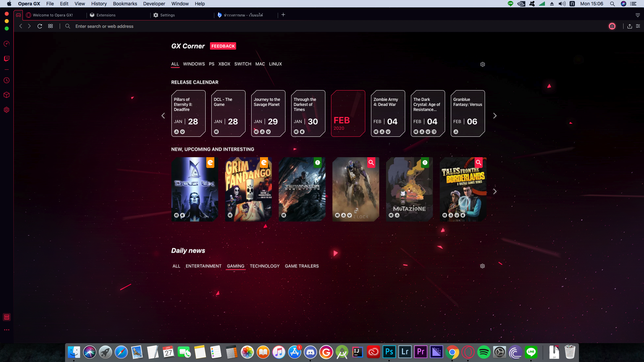Open History clock icon in sidebar
Screen dimensions: 644x362
click(6, 80)
